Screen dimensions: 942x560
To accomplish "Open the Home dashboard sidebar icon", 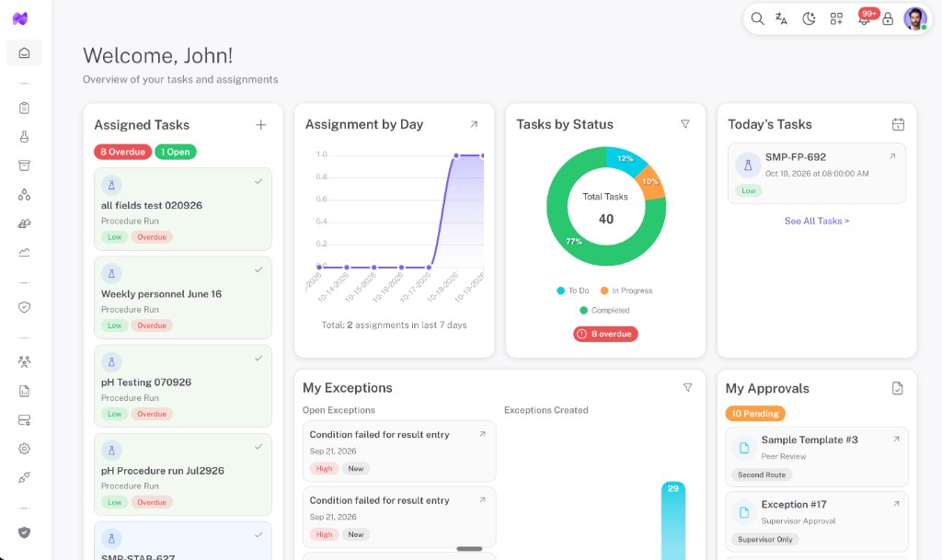I will coord(24,52).
